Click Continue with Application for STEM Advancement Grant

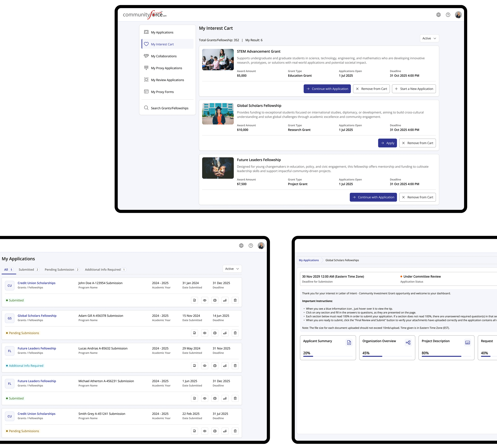[327, 89]
